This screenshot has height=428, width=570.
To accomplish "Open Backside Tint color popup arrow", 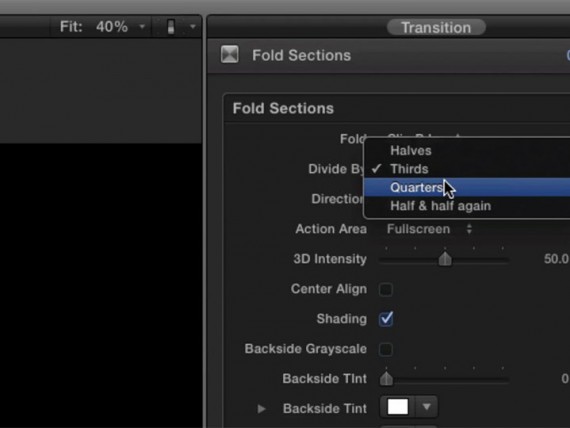I will [427, 407].
